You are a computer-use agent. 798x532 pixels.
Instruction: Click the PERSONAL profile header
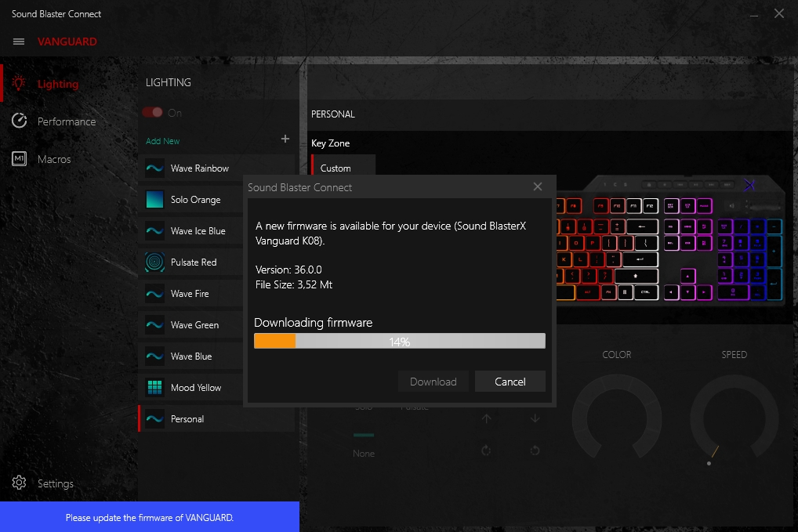coord(333,114)
